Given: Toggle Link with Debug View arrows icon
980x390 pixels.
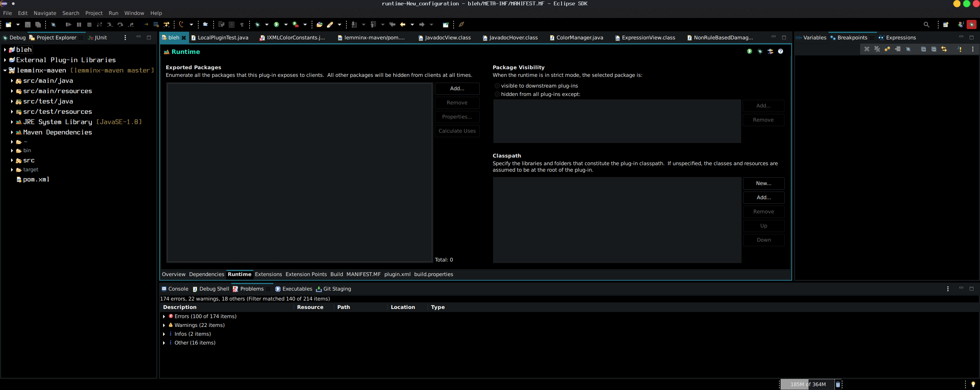Looking at the screenshot, I should [x=944, y=49].
